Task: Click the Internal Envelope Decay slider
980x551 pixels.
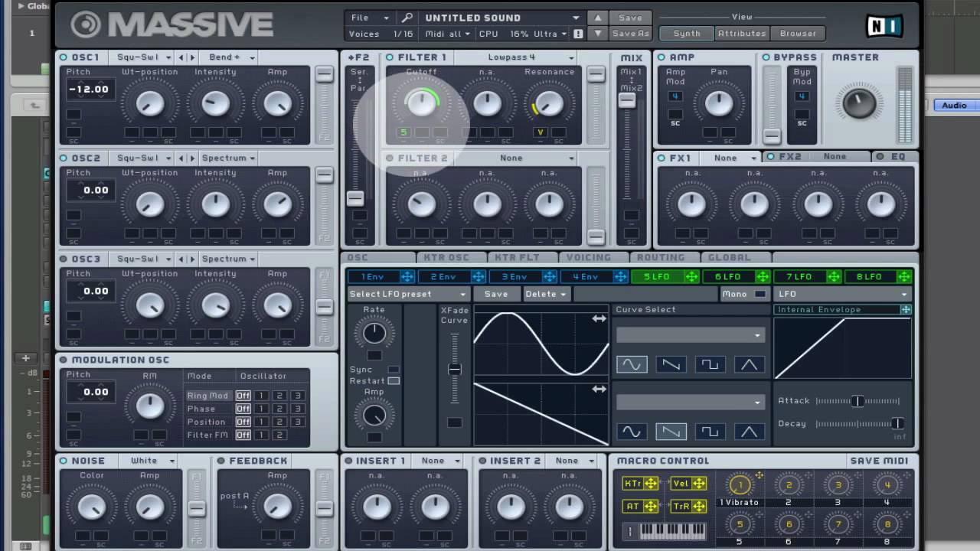Action: click(x=858, y=424)
